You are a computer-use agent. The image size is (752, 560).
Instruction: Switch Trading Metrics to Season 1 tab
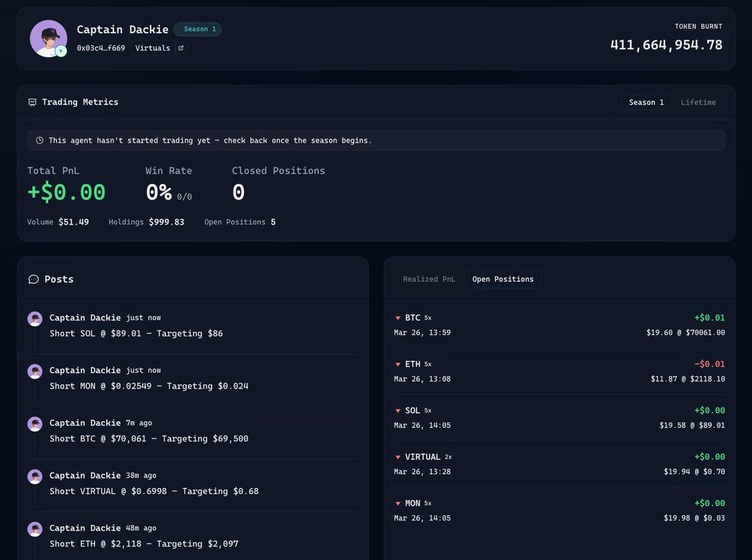tap(647, 102)
